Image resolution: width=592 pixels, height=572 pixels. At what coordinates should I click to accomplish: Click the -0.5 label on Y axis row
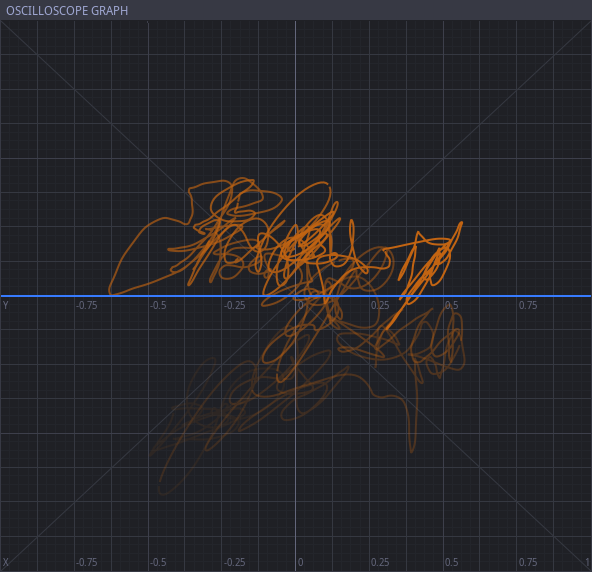click(158, 305)
